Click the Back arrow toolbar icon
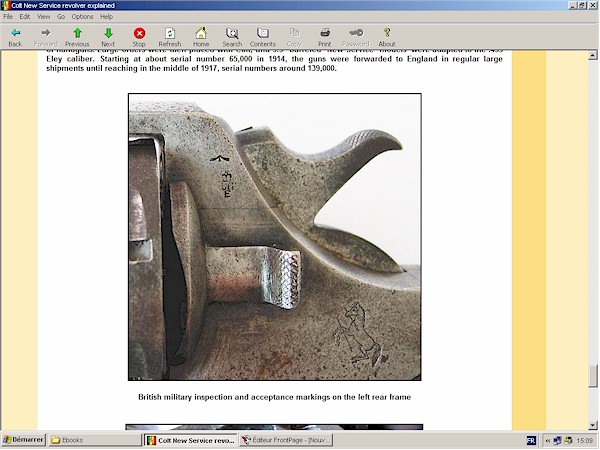This screenshot has height=450, width=600. point(15,33)
